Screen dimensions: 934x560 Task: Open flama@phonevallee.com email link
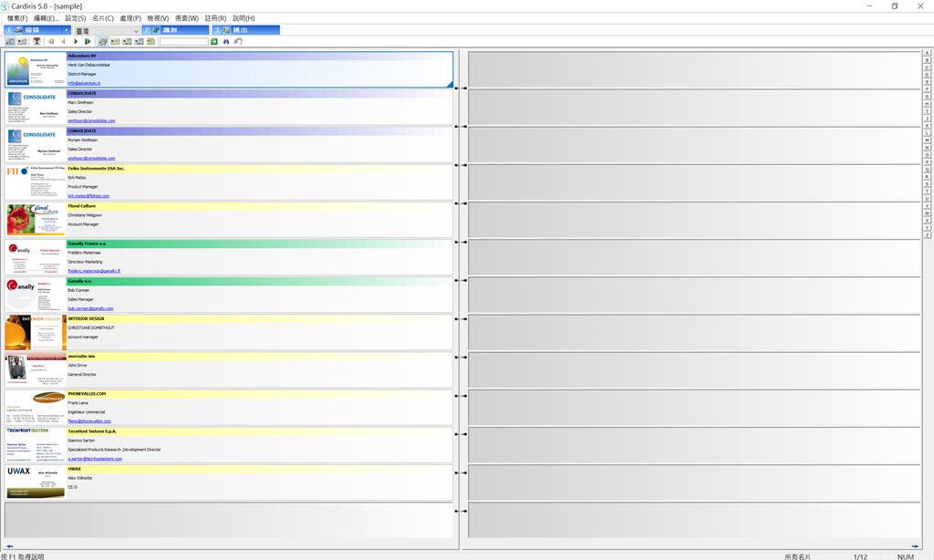[x=89, y=421]
